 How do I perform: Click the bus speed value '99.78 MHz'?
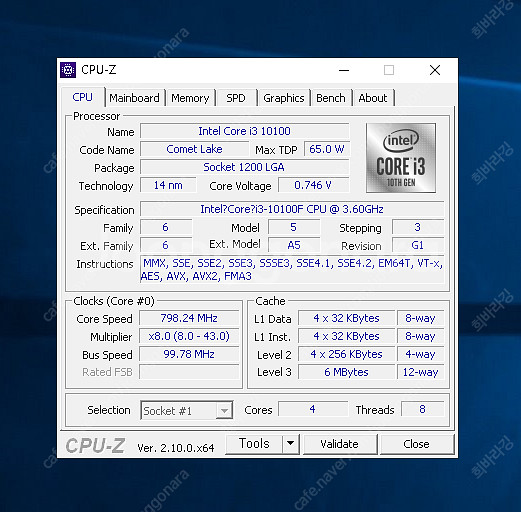coord(189,354)
